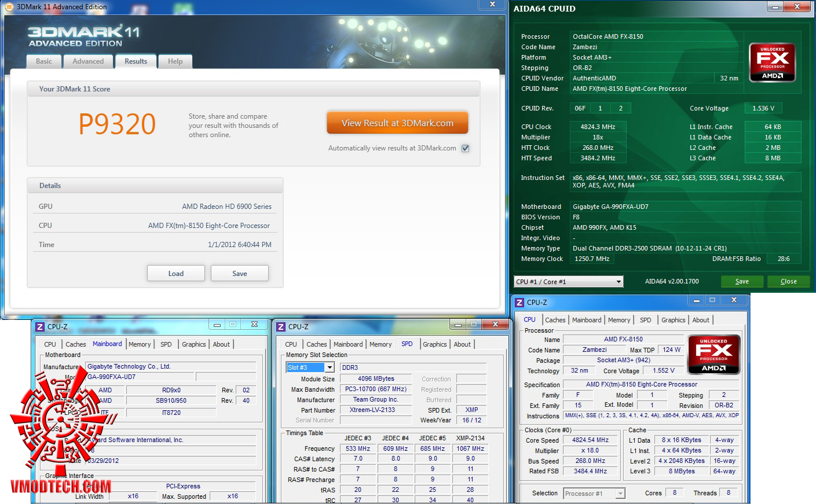
Task: Close the SPD CPU-Z window
Action: (x=495, y=325)
